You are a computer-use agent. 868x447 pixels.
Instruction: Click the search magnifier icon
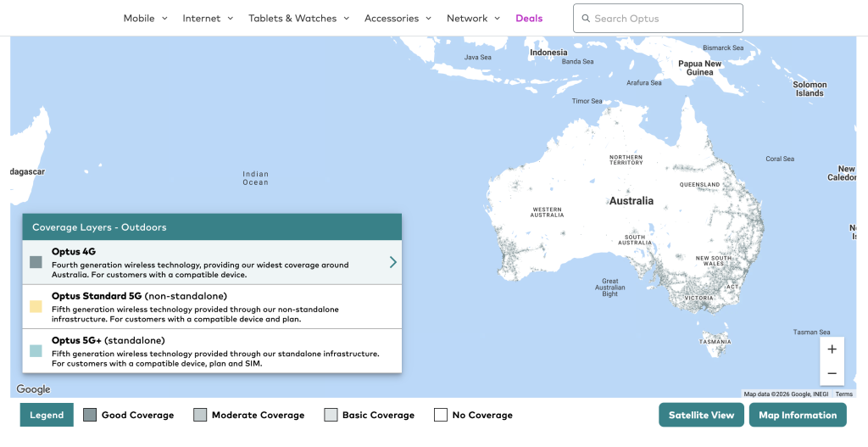click(x=586, y=19)
